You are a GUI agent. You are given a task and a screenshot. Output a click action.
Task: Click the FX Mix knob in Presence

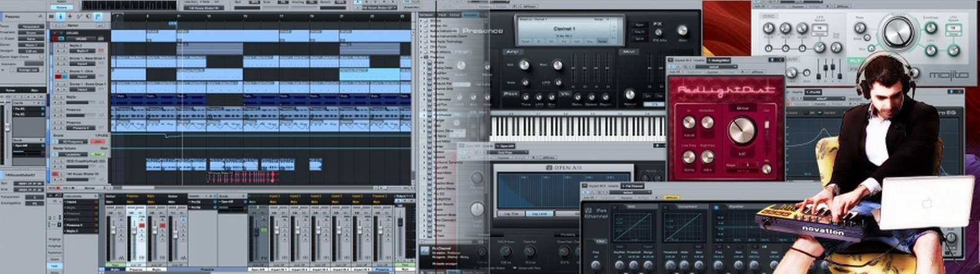pos(658,32)
